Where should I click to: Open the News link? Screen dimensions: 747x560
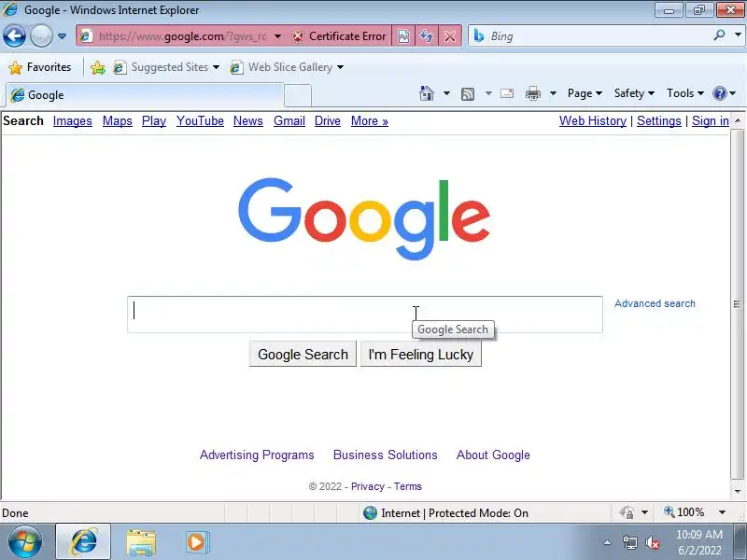(x=248, y=121)
